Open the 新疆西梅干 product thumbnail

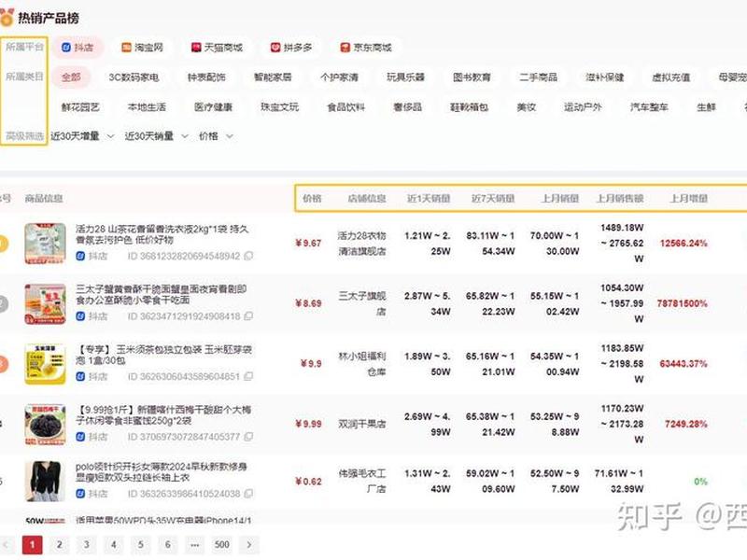[x=45, y=425]
